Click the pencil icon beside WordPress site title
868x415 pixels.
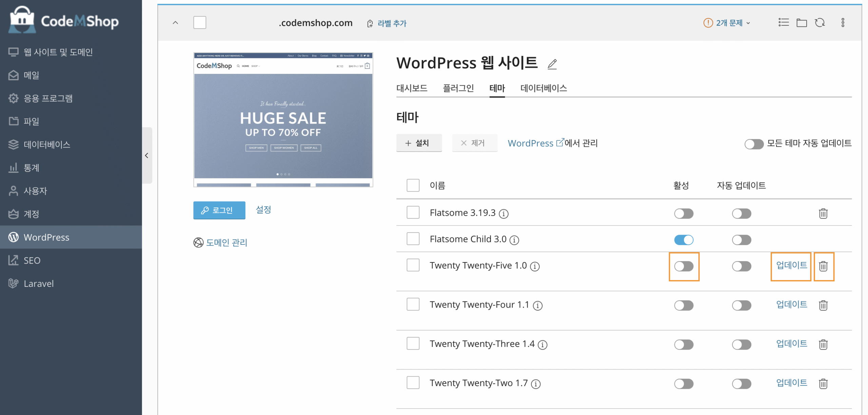[552, 64]
